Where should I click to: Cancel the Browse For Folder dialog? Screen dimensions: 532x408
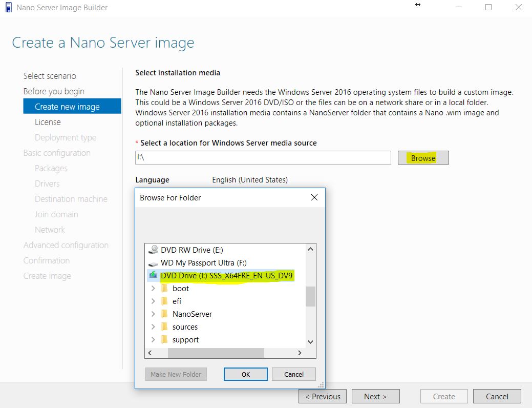tap(294, 374)
